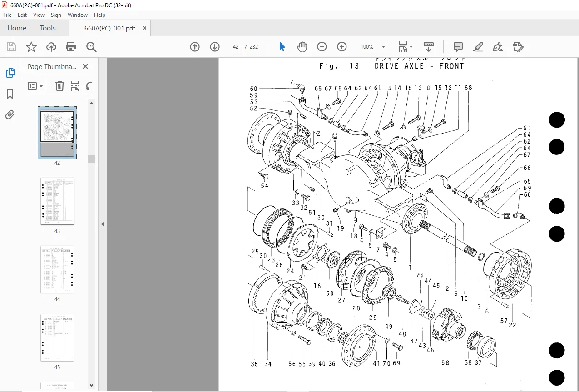Image resolution: width=579 pixels, height=392 pixels.
Task: Switch to the Home tab
Action: [17, 28]
